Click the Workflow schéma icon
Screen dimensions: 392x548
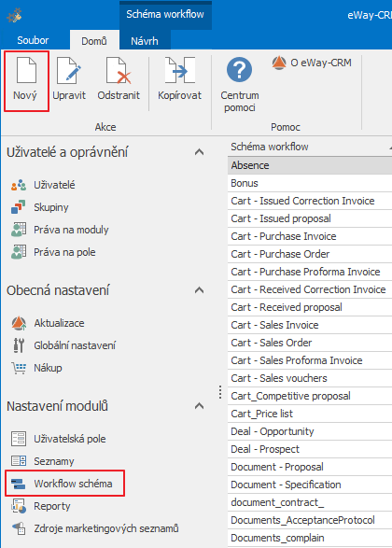pos(18,484)
